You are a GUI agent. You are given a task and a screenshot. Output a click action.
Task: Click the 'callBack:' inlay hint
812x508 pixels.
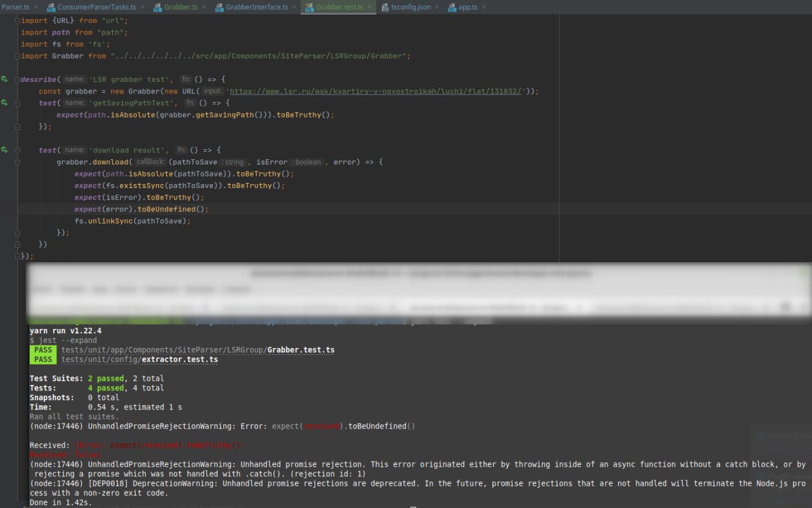150,162
